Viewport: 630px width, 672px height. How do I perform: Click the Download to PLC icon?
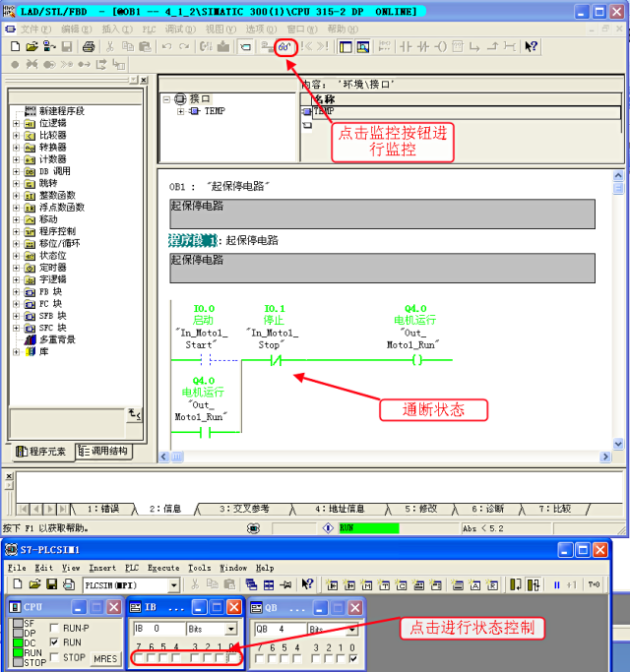point(223,46)
